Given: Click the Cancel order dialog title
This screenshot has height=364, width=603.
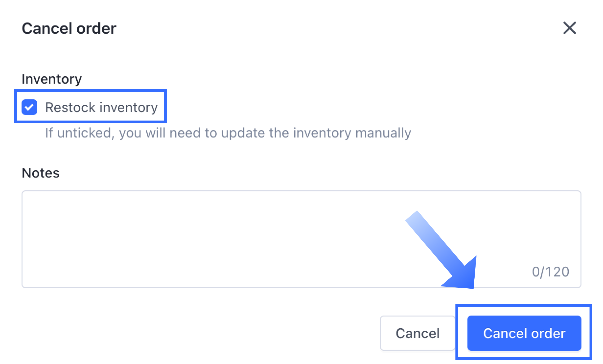Looking at the screenshot, I should point(69,28).
